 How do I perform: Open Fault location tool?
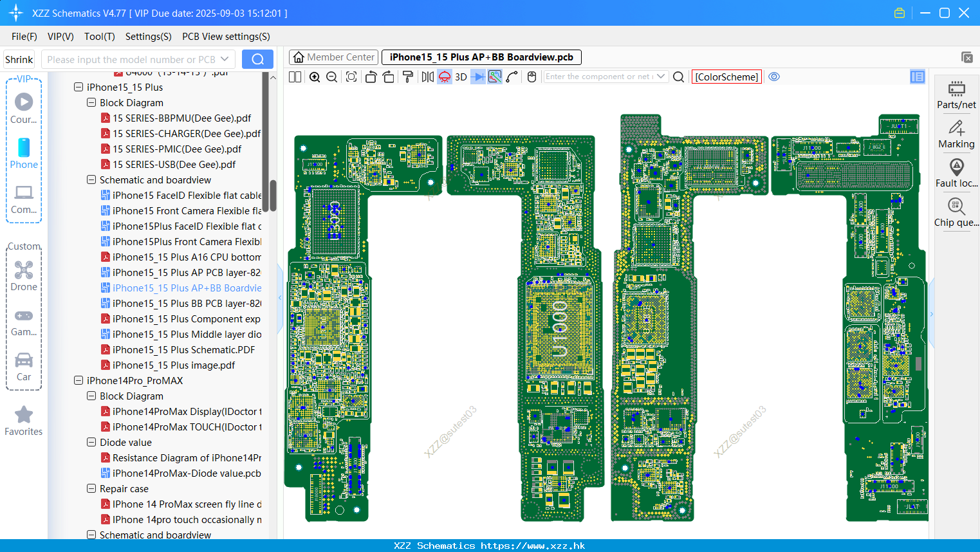point(956,173)
